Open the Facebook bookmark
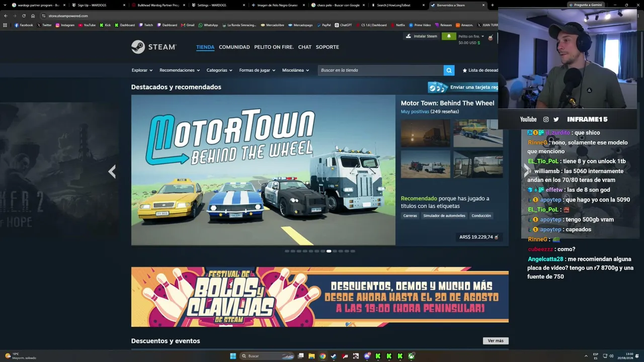This screenshot has width=644, height=362. pos(24,25)
